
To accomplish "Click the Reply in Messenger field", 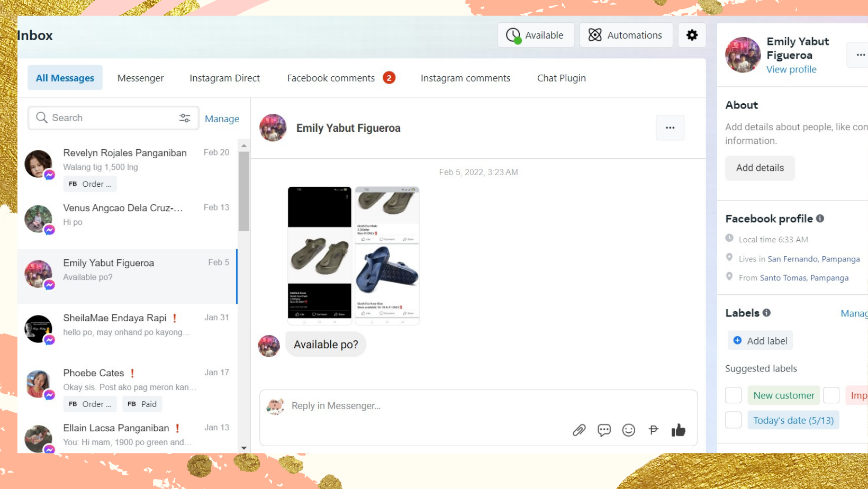I will (423, 406).
